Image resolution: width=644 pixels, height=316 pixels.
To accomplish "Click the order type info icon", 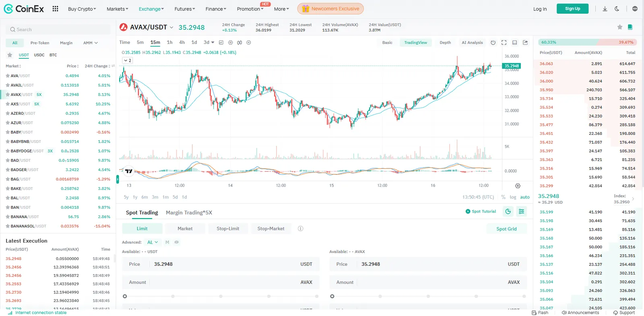I will point(300,229).
